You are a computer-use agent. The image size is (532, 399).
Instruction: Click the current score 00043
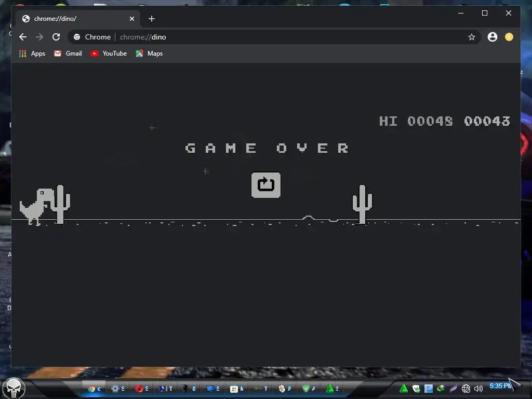point(487,121)
